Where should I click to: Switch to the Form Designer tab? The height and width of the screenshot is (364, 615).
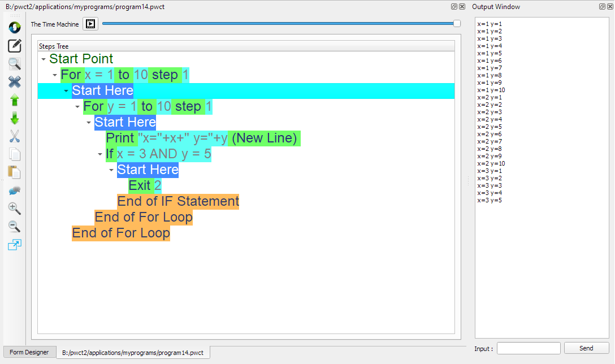(x=29, y=352)
